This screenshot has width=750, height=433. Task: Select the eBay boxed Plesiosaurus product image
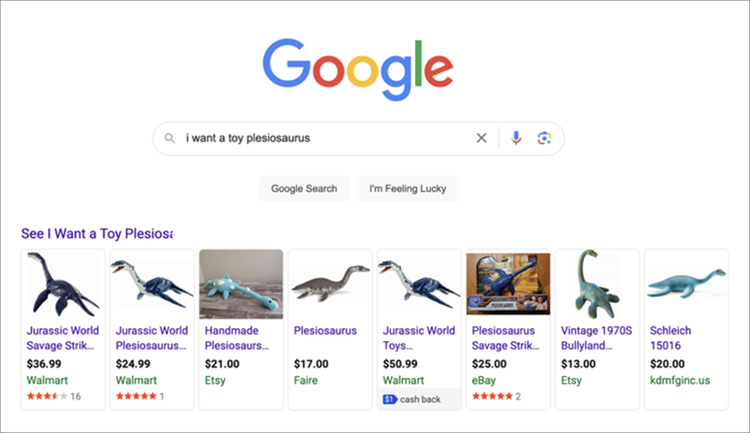507,284
